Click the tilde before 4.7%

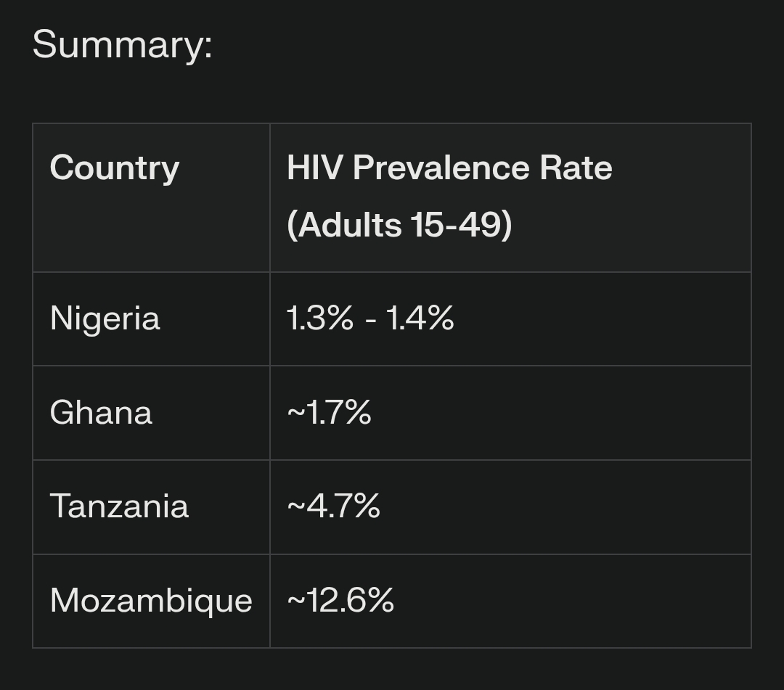(x=295, y=507)
